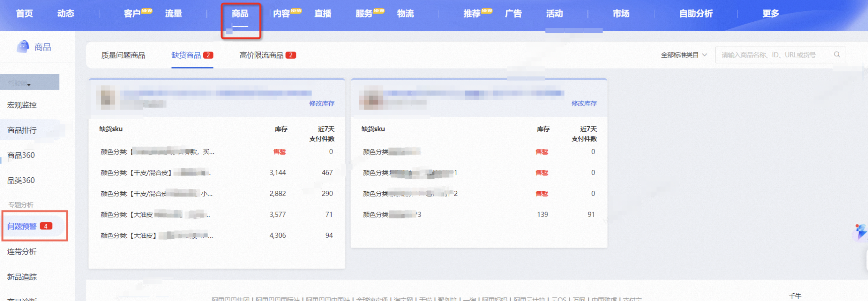868x301 pixels.
Task: Open 新品追踪 in the sidebar
Action: click(x=22, y=277)
